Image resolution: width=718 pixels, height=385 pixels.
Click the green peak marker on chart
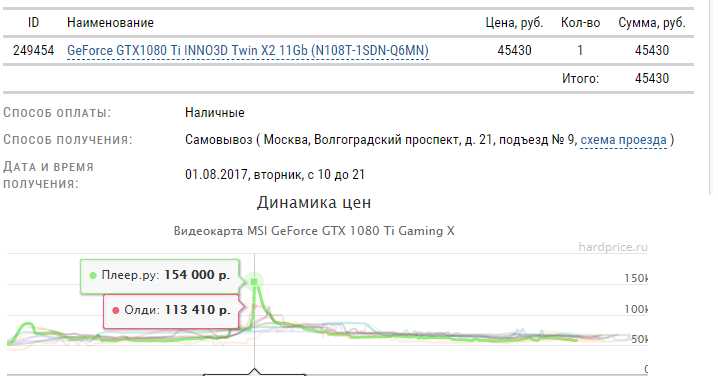254,282
